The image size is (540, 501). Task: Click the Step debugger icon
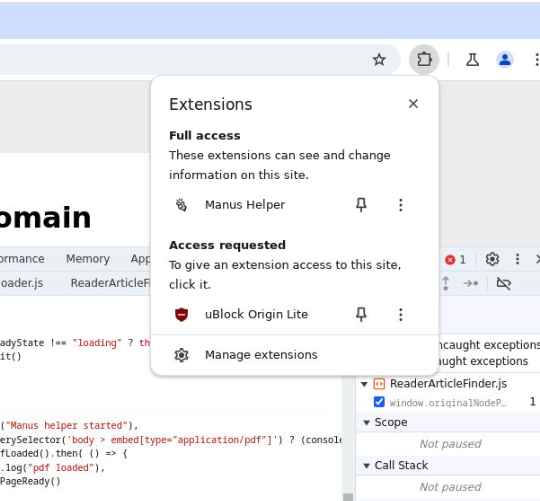[471, 283]
